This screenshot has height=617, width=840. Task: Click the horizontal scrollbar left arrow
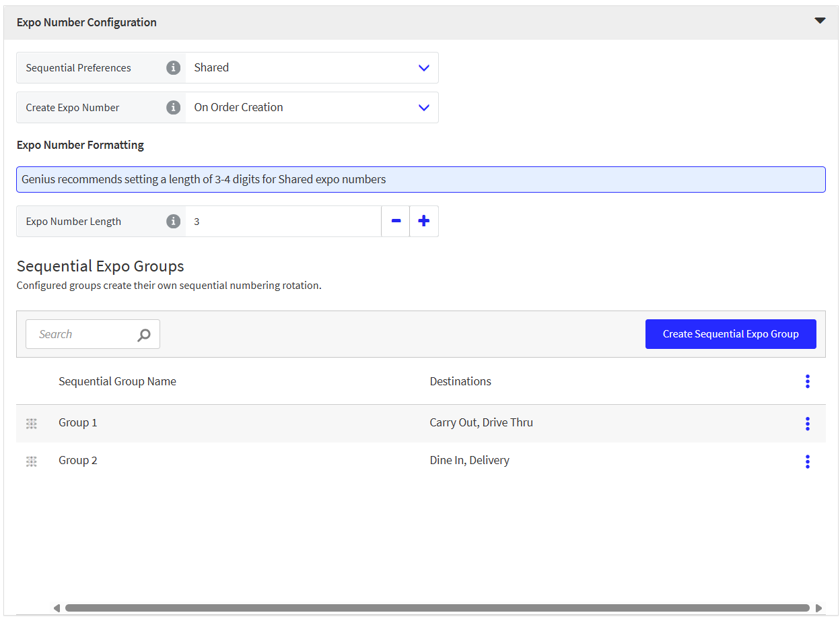pos(57,608)
